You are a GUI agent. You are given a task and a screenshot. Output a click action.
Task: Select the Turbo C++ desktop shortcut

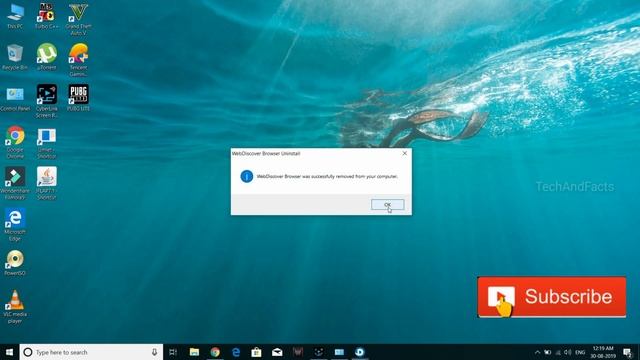[x=47, y=16]
